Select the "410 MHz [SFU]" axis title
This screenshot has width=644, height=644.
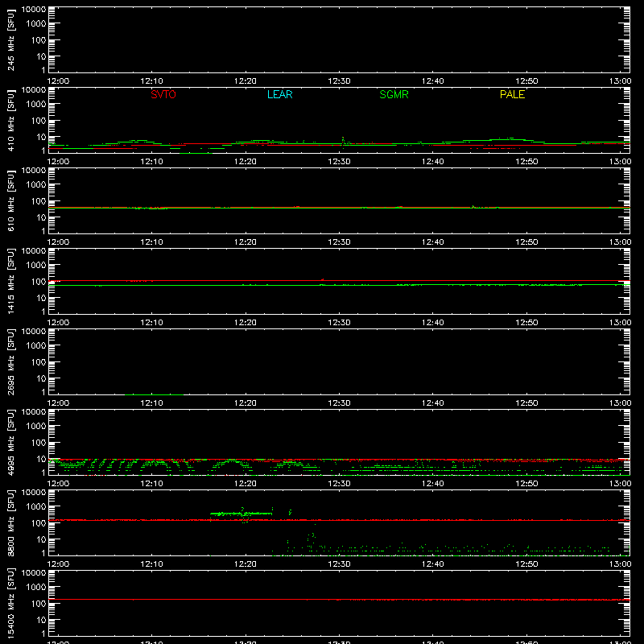click(10, 120)
